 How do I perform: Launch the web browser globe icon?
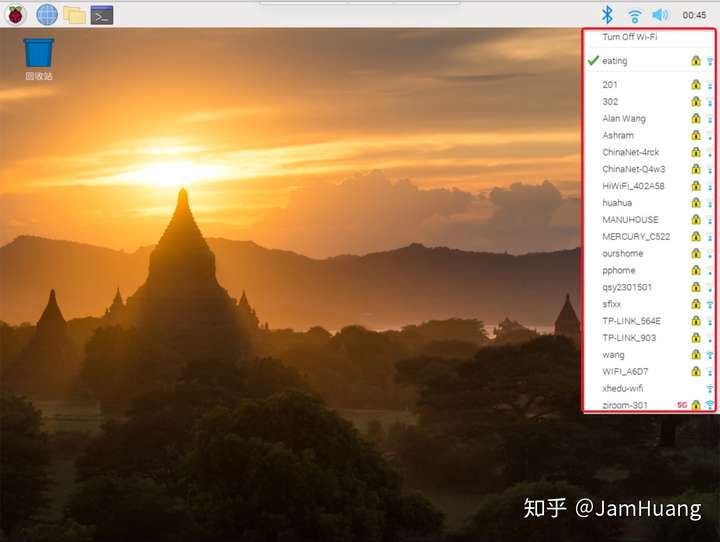point(47,15)
